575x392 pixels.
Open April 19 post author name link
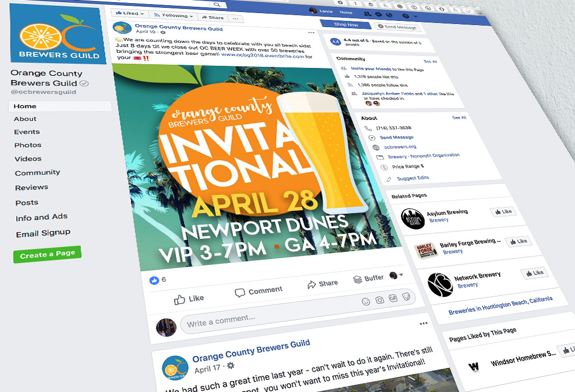click(179, 28)
